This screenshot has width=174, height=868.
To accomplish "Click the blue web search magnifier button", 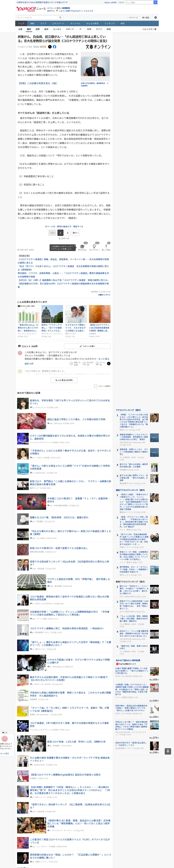I will point(155,2).
